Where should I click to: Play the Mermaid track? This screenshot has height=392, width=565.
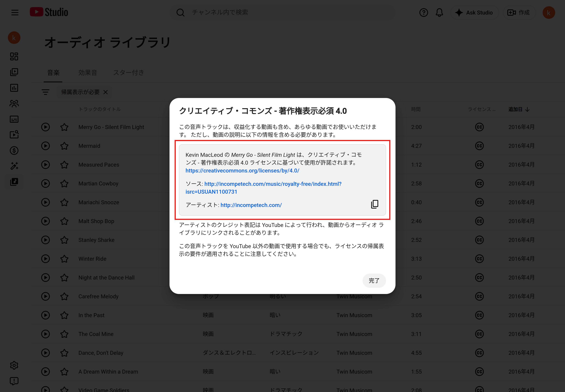tap(45, 146)
